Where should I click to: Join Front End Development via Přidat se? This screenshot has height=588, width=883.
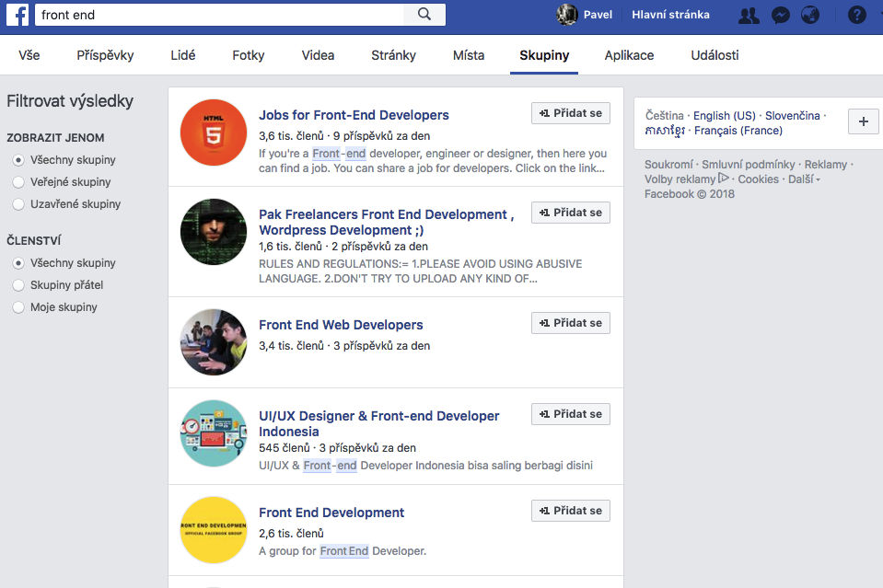point(571,511)
